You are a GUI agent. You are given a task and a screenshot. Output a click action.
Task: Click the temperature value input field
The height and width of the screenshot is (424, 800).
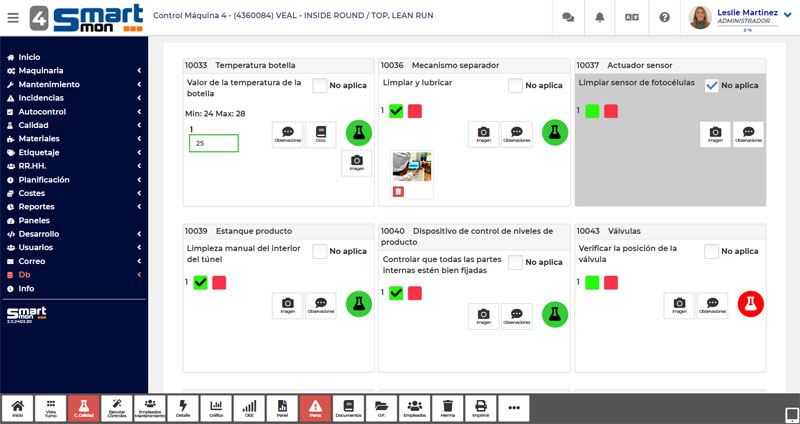click(214, 144)
